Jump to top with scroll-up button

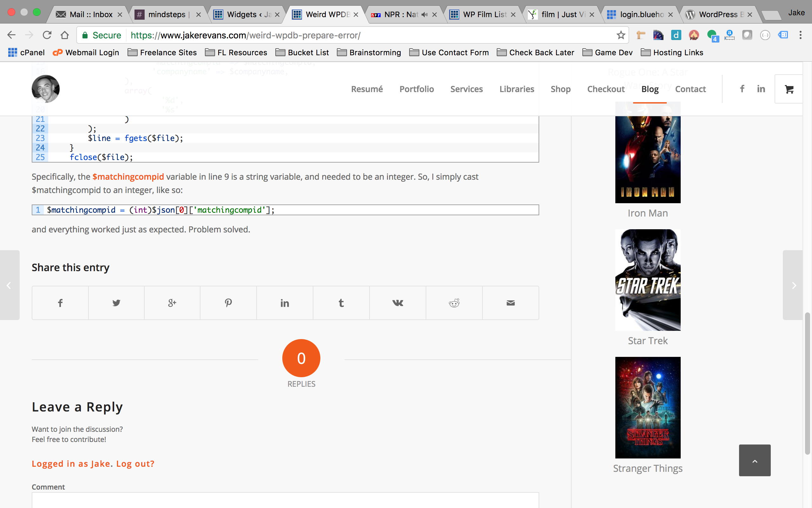point(755,460)
